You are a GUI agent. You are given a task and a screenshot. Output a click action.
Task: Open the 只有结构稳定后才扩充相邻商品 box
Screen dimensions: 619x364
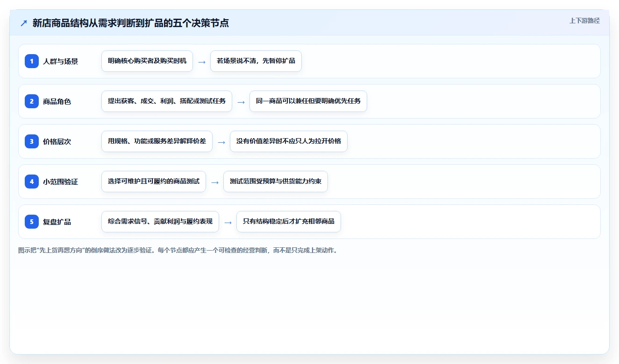click(289, 222)
